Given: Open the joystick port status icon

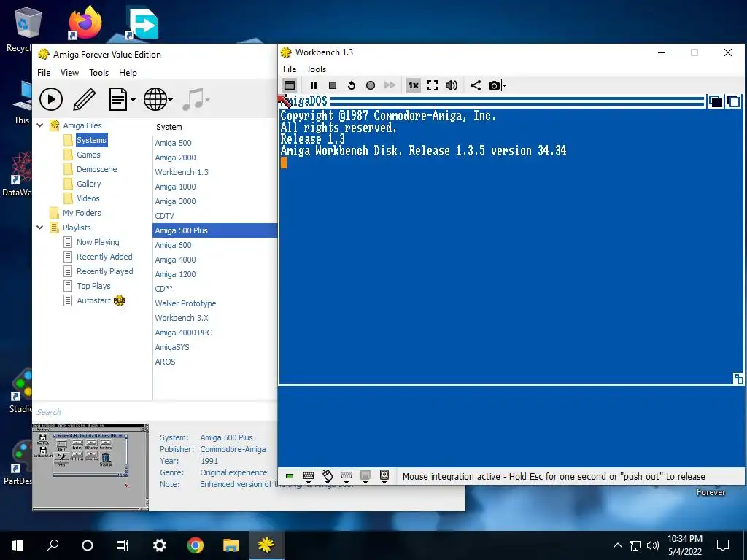Looking at the screenshot, I should [347, 476].
